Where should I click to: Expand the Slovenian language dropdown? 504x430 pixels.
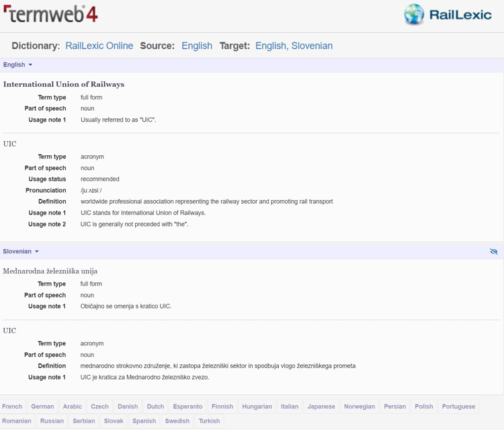coord(22,251)
